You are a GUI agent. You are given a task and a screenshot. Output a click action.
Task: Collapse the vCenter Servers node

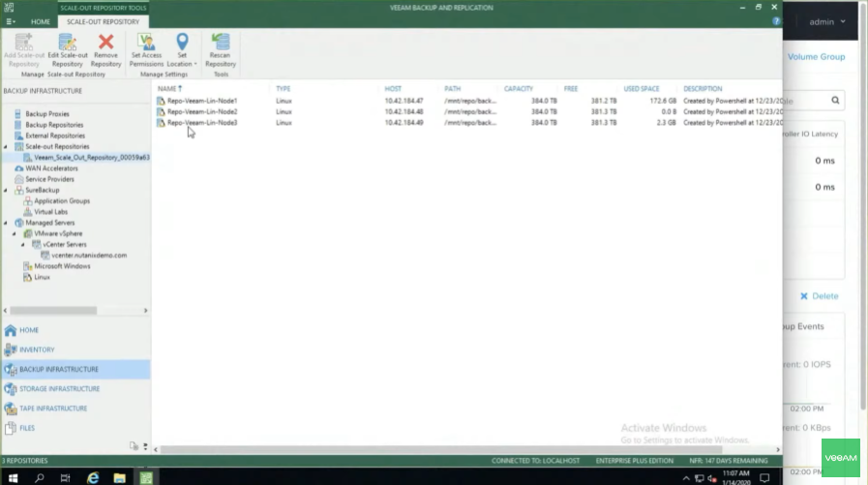(x=23, y=244)
